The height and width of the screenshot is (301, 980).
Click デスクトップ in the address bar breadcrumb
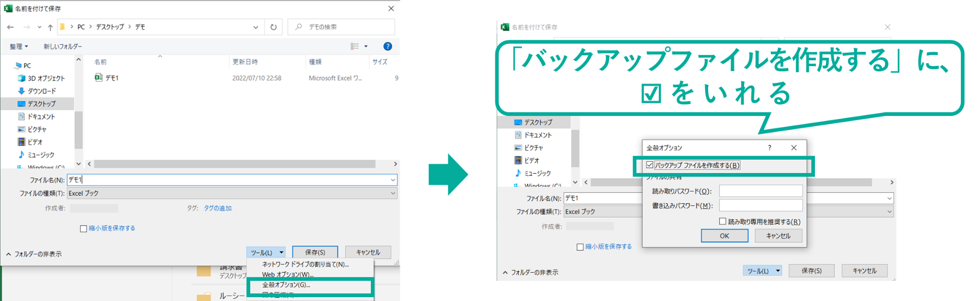tap(110, 27)
